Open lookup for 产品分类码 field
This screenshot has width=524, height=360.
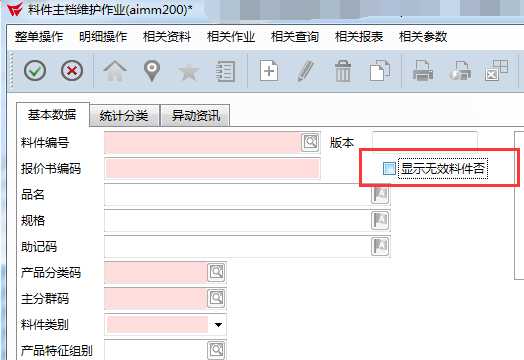(216, 272)
